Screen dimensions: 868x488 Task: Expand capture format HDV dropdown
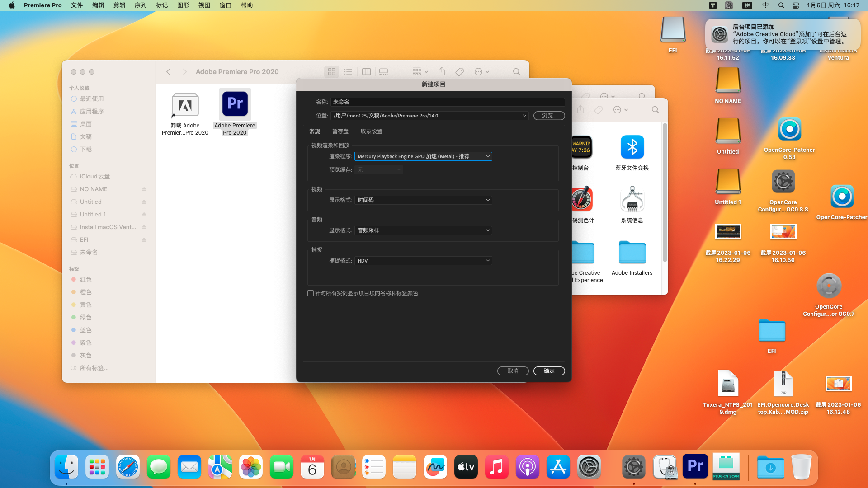423,261
